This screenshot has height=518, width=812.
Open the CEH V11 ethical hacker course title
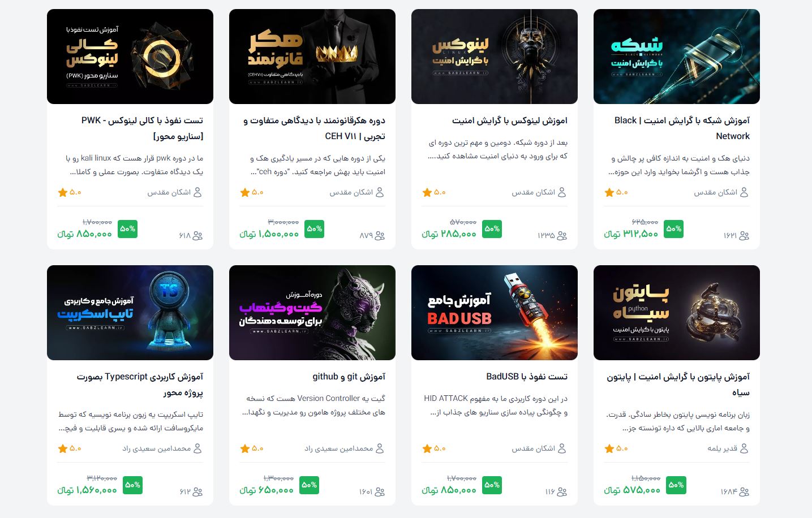314,128
